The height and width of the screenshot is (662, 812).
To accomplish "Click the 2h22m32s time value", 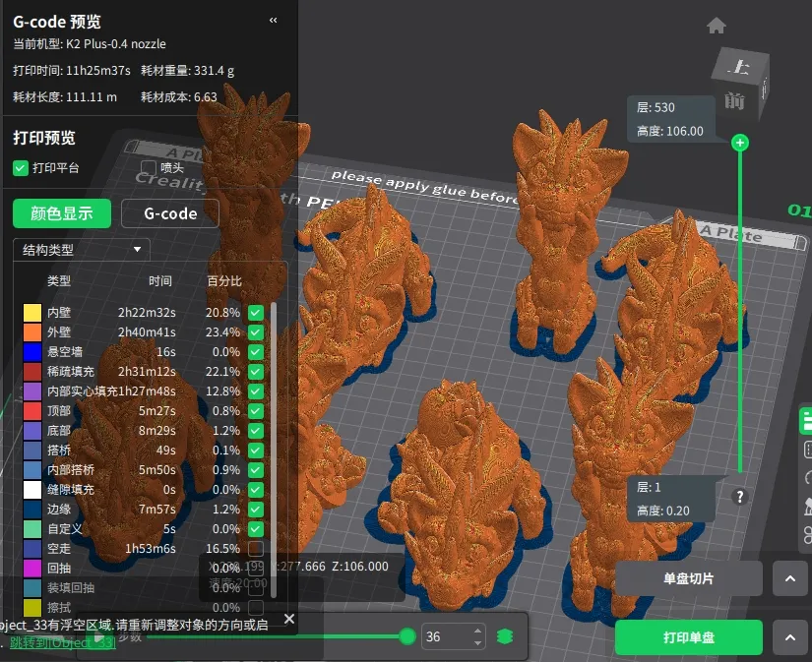I will click(147, 313).
